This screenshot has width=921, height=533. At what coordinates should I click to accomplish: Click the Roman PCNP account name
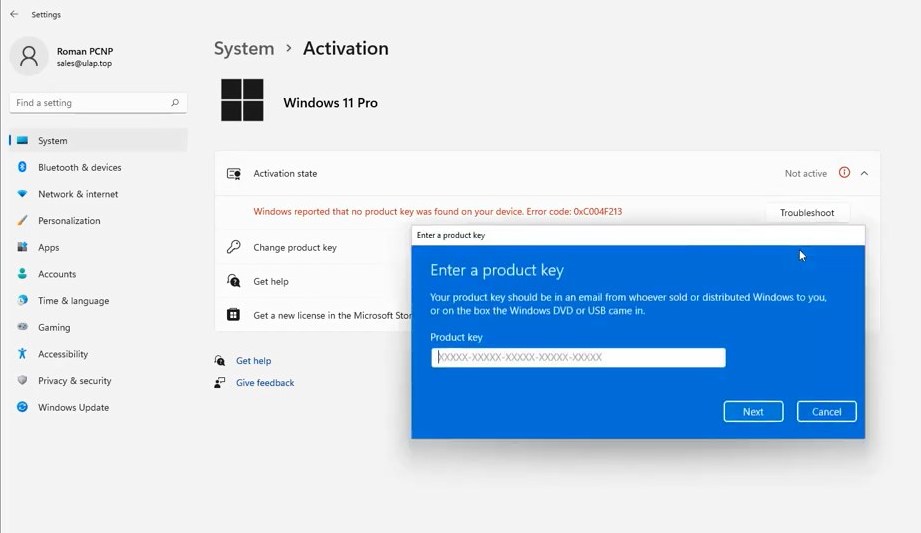[x=85, y=51]
